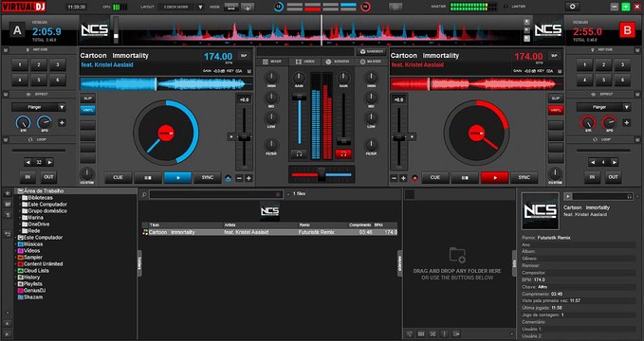
Task: Click browser search input field
Action: (x=216, y=194)
